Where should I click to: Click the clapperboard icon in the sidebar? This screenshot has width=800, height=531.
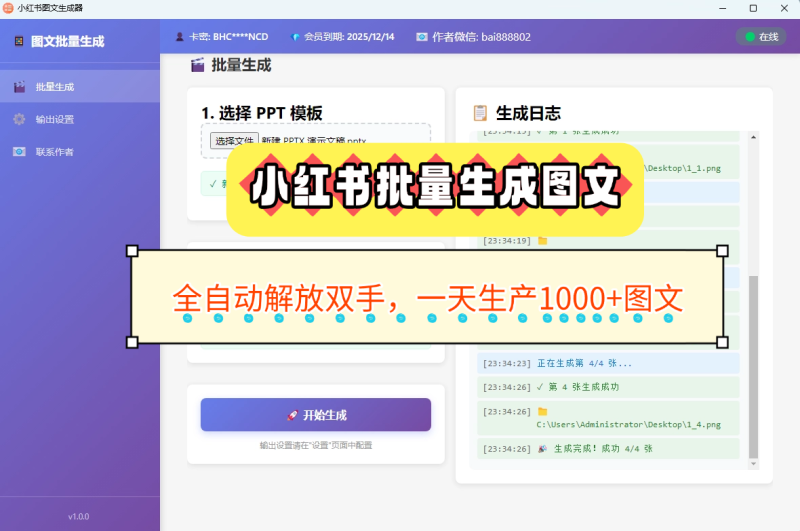pos(19,87)
